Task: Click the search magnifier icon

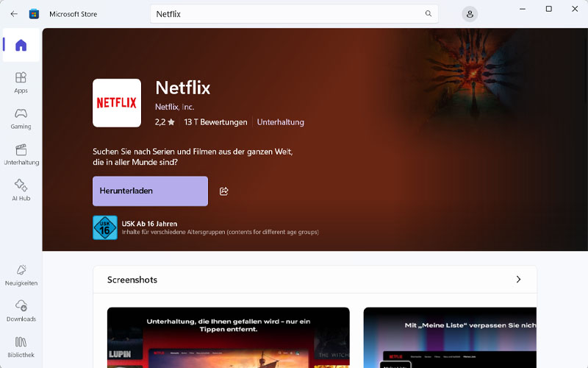Action: tap(429, 13)
